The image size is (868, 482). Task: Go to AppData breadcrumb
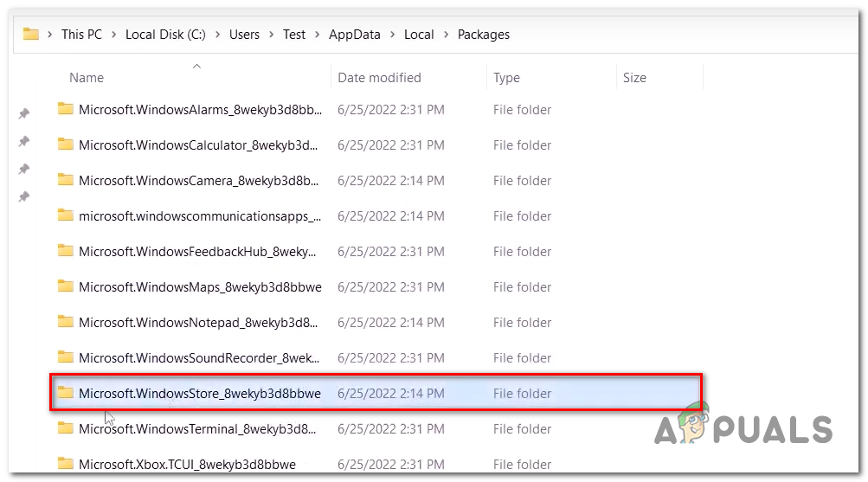[x=354, y=35]
